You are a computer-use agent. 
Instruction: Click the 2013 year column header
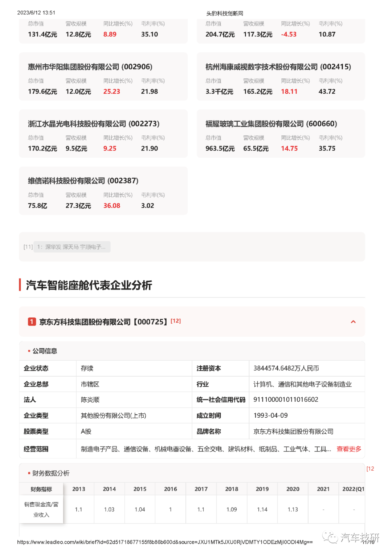[x=79, y=489]
